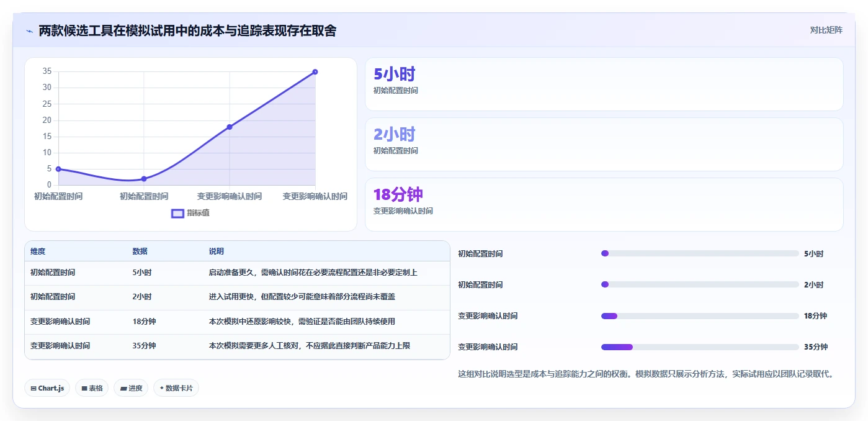The width and height of the screenshot is (868, 421).
Task: Click the 维度 table column header
Action: 38,251
